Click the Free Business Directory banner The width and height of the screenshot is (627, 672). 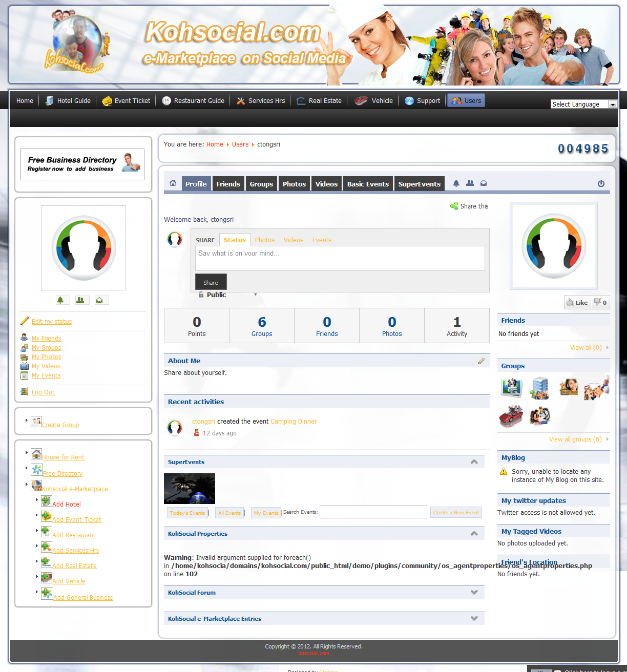coord(82,164)
